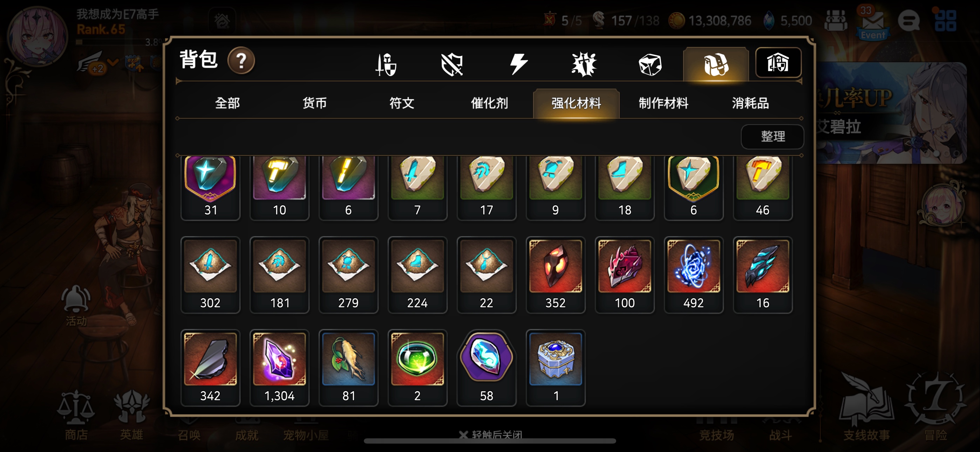The image size is (980, 452).
Task: Click the 整理 sort button
Action: pos(772,136)
